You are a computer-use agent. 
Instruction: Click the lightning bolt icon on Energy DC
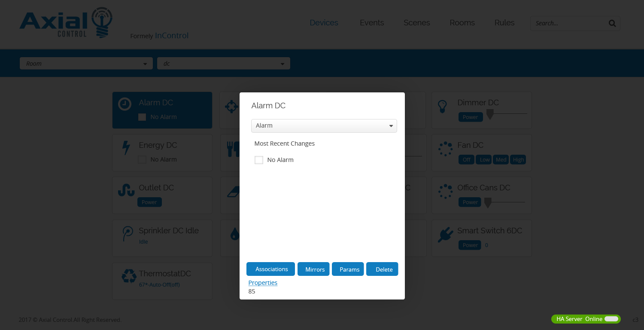(x=126, y=147)
